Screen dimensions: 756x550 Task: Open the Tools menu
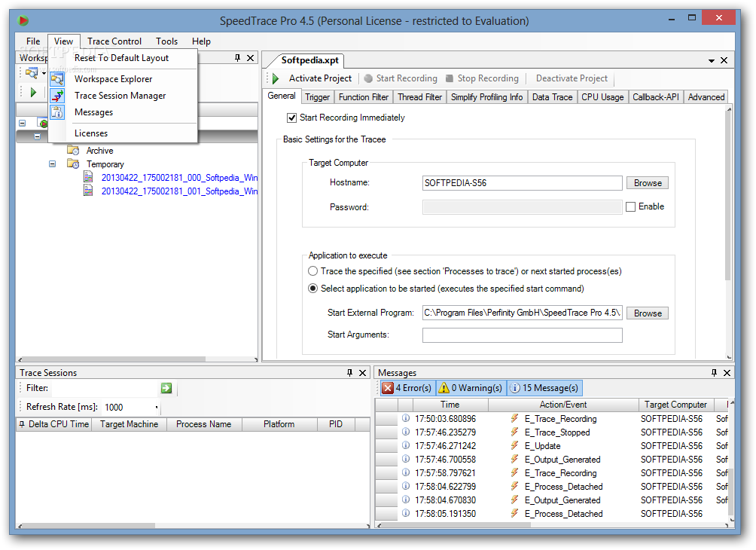tap(167, 41)
